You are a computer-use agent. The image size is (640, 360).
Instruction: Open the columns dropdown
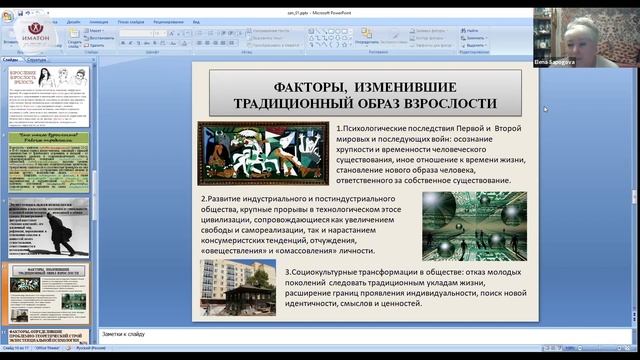point(232,43)
